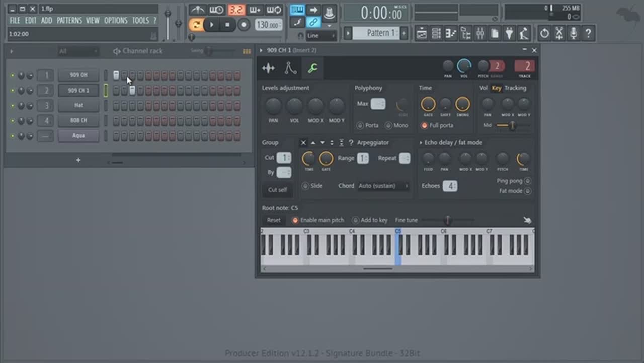Adjust the Fine tune slider
The width and height of the screenshot is (644, 363).
point(447,220)
